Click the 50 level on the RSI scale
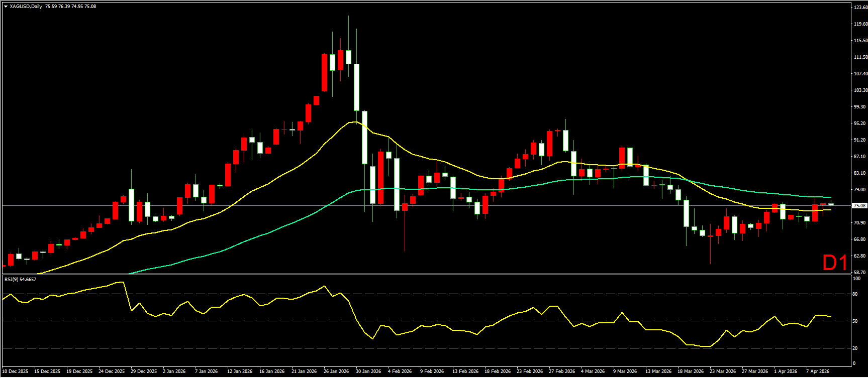The width and height of the screenshot is (868, 378). pos(855,321)
